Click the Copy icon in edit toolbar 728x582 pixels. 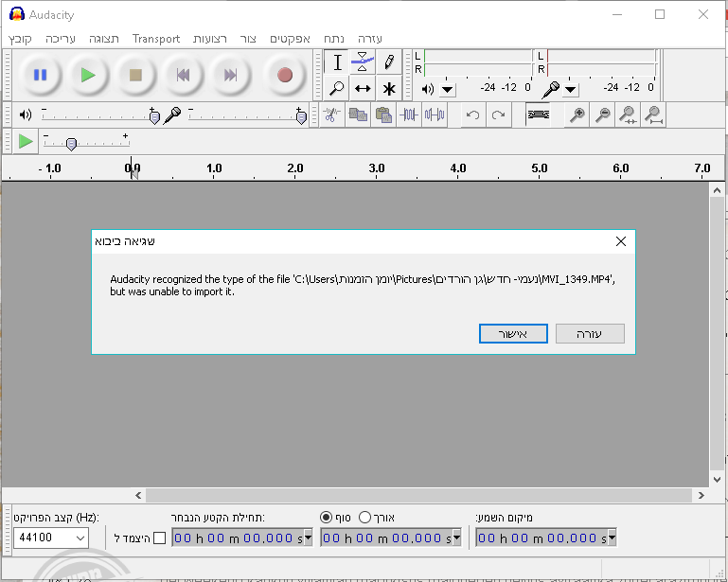click(358, 115)
